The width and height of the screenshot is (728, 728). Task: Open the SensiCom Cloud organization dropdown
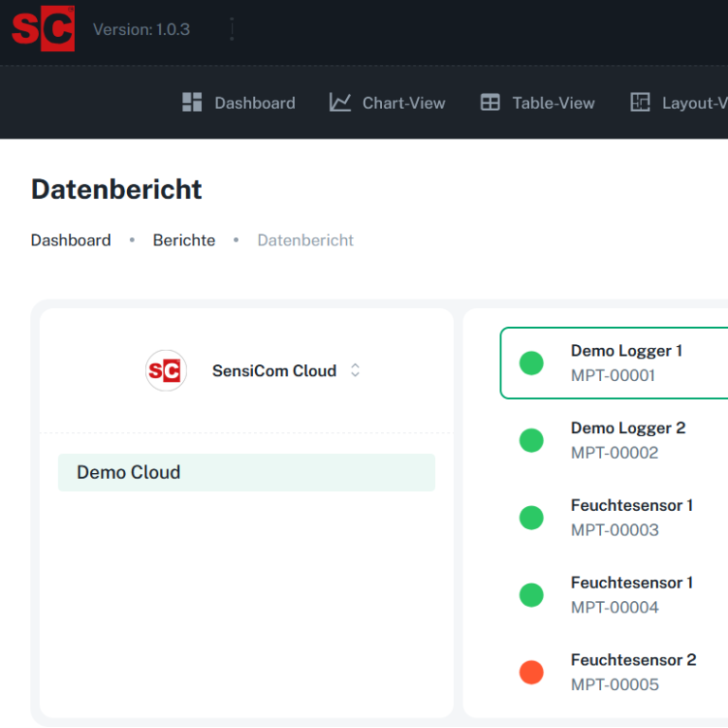tap(274, 371)
